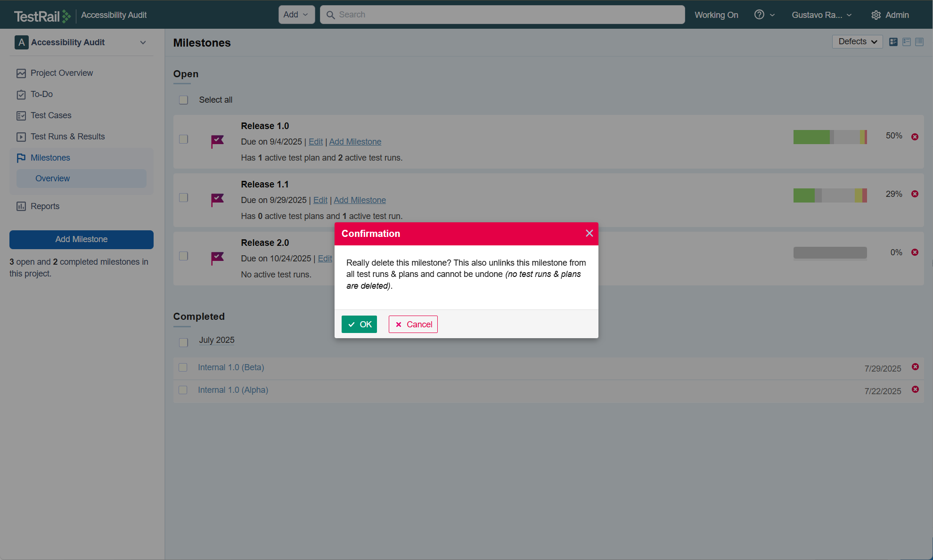Open Test Runs & Results in the sidebar
This screenshot has width=933, height=560.
point(67,137)
